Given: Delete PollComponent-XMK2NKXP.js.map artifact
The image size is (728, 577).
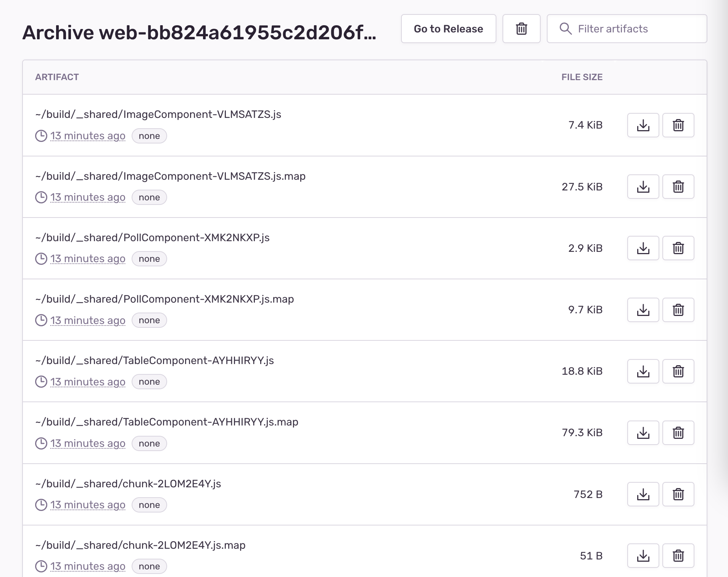Looking at the screenshot, I should click(x=678, y=310).
